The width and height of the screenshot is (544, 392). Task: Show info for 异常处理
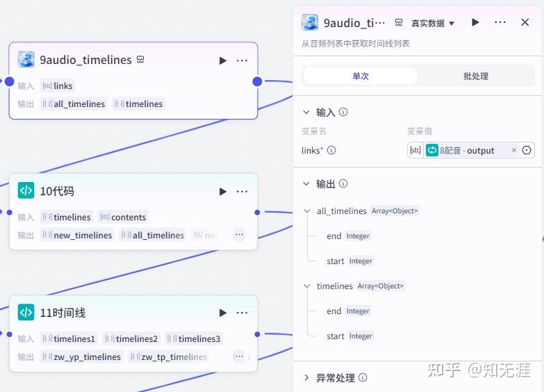coord(363,378)
